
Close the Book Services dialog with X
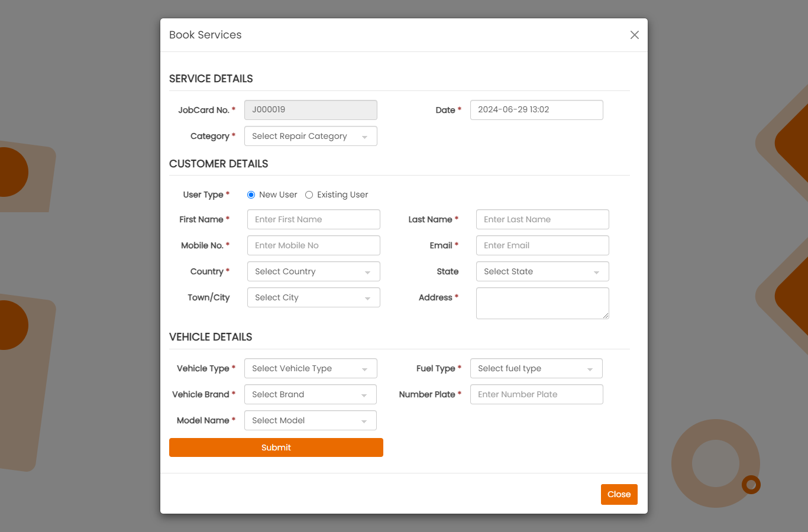pyautogui.click(x=634, y=35)
